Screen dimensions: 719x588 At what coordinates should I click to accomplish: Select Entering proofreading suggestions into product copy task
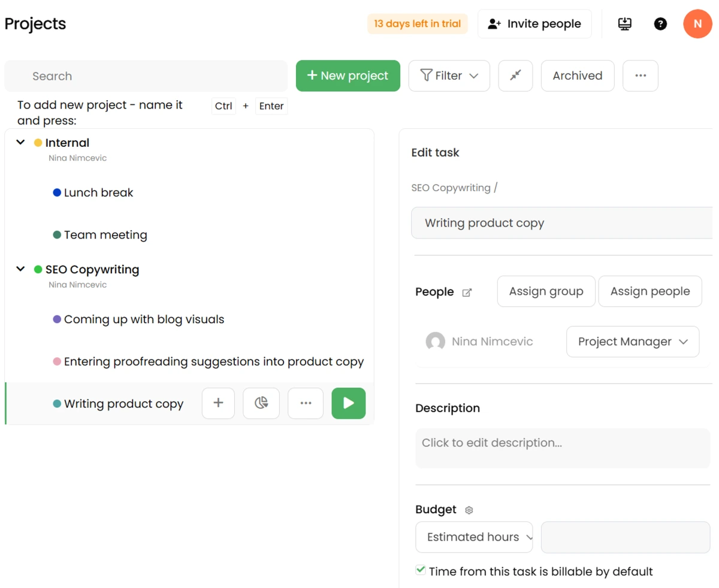pyautogui.click(x=214, y=361)
